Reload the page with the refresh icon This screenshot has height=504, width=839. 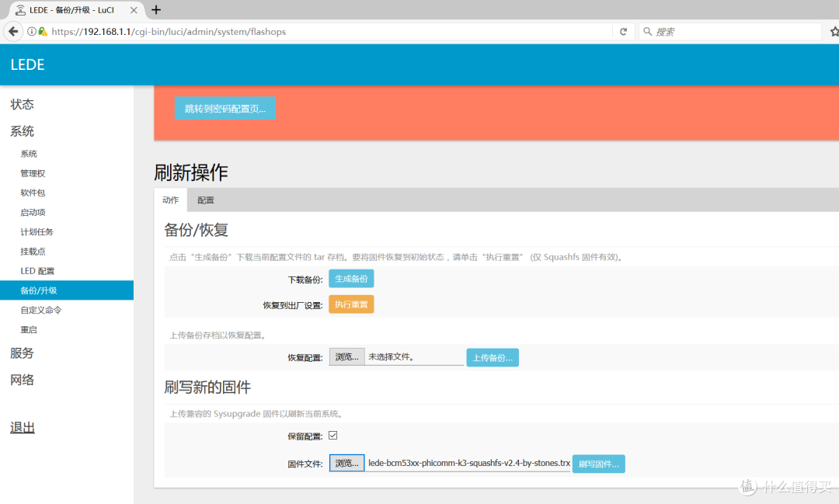coord(623,32)
